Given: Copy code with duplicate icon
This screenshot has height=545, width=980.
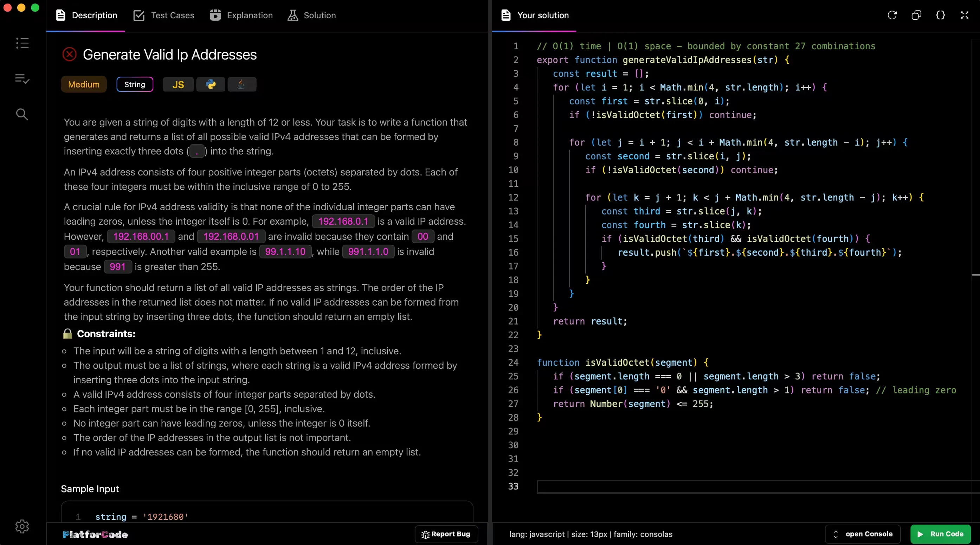Looking at the screenshot, I should click(916, 15).
